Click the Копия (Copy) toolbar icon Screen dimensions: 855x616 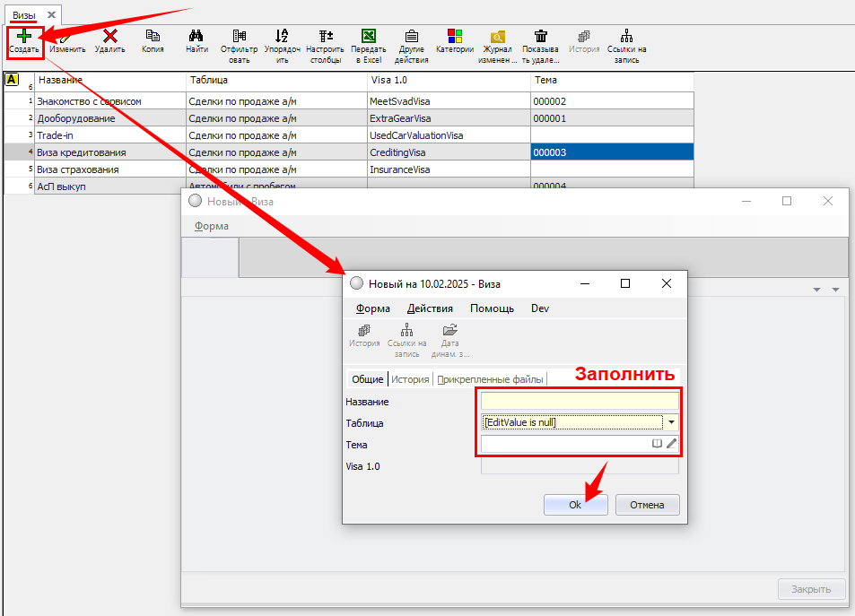pos(153,37)
